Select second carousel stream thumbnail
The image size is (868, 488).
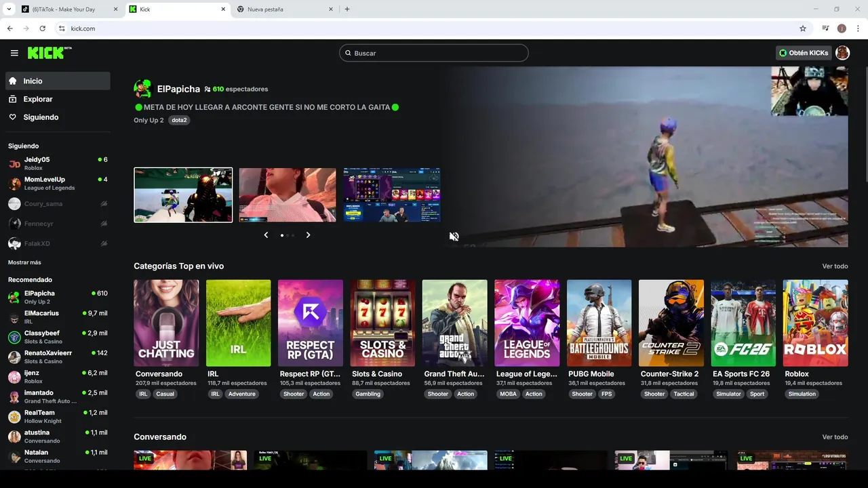coord(288,195)
